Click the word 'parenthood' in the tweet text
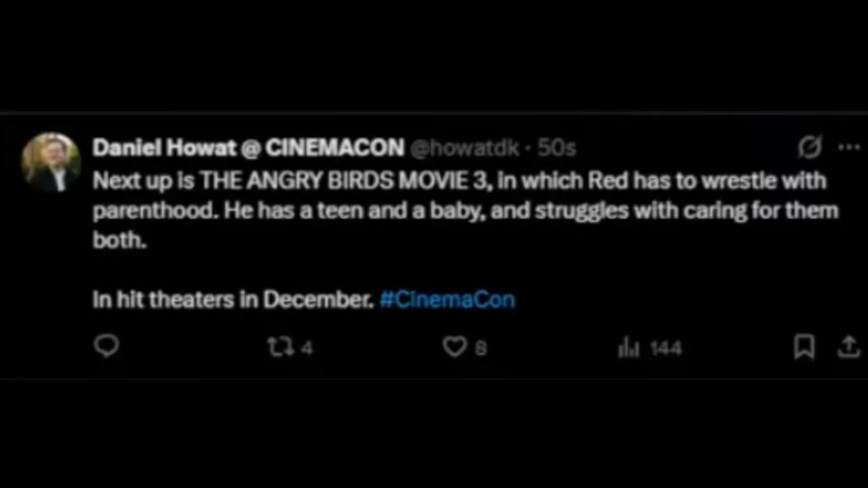Viewport: 868px width, 488px height. click(153, 211)
